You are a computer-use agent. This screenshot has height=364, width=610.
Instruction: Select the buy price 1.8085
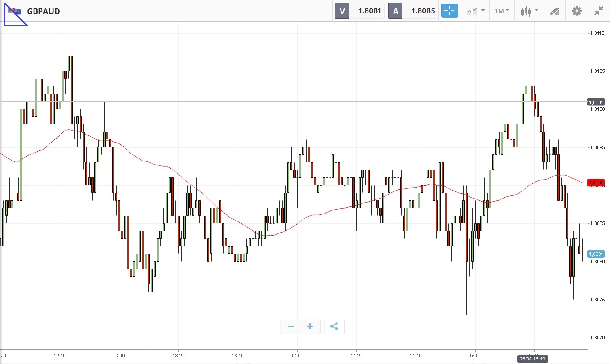[423, 11]
